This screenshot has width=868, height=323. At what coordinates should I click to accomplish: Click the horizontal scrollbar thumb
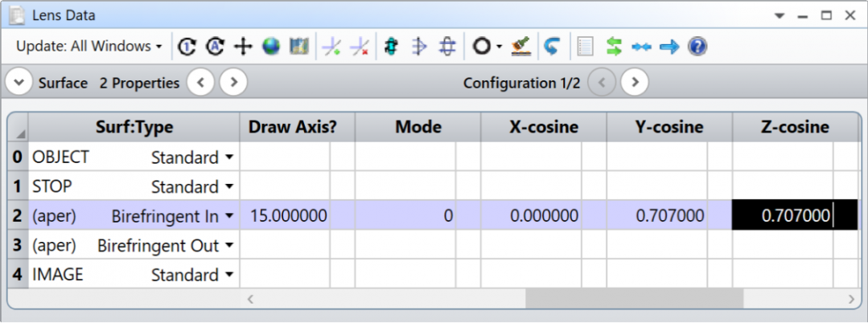point(634,298)
